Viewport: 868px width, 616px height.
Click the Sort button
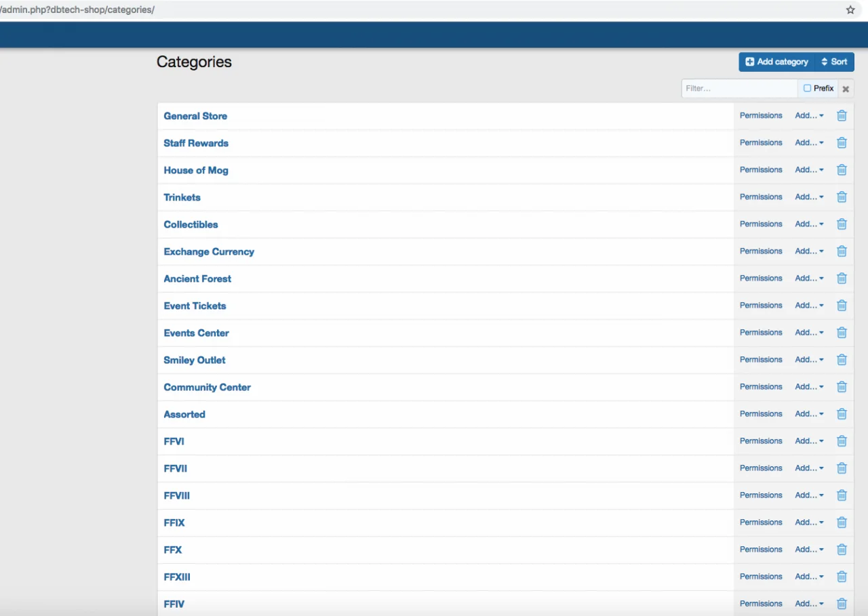click(x=834, y=62)
